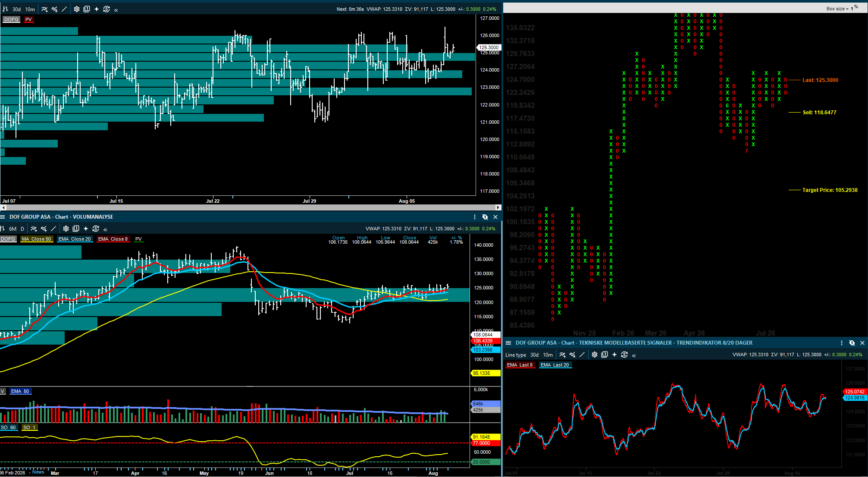Add comparison study in VOLUMANALYSE chart
868x477 pixels.
pos(44,229)
